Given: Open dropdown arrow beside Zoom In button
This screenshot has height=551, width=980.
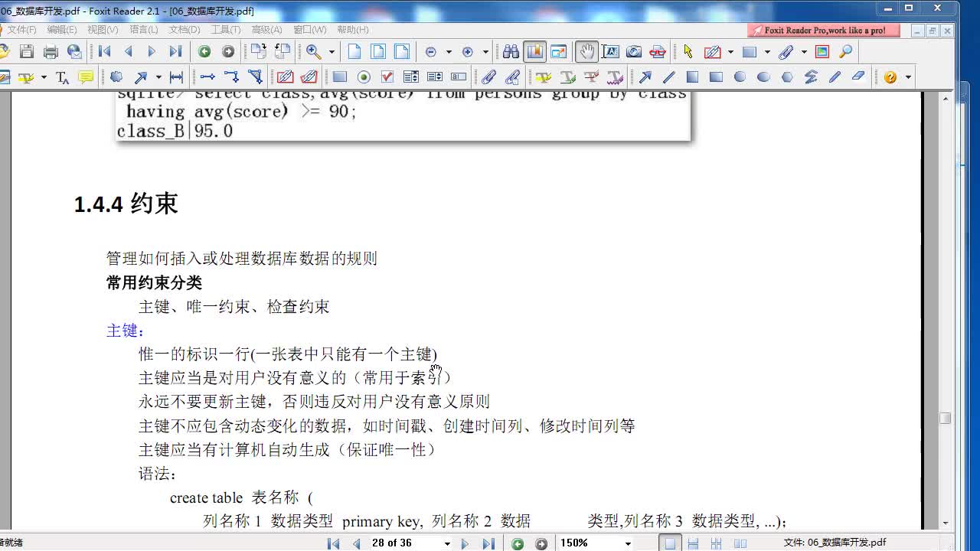Looking at the screenshot, I should [x=485, y=52].
